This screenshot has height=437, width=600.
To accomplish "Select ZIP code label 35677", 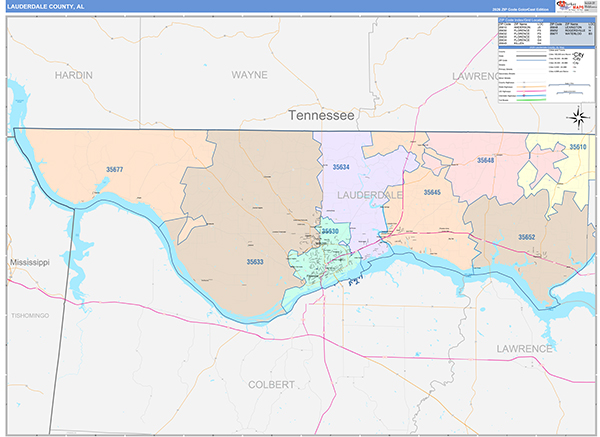I will tap(114, 170).
